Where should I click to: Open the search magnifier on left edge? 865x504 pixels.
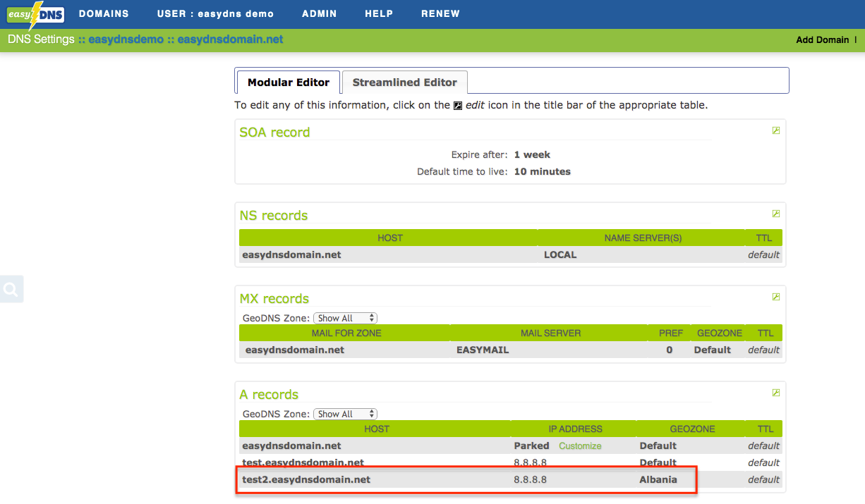coord(11,289)
